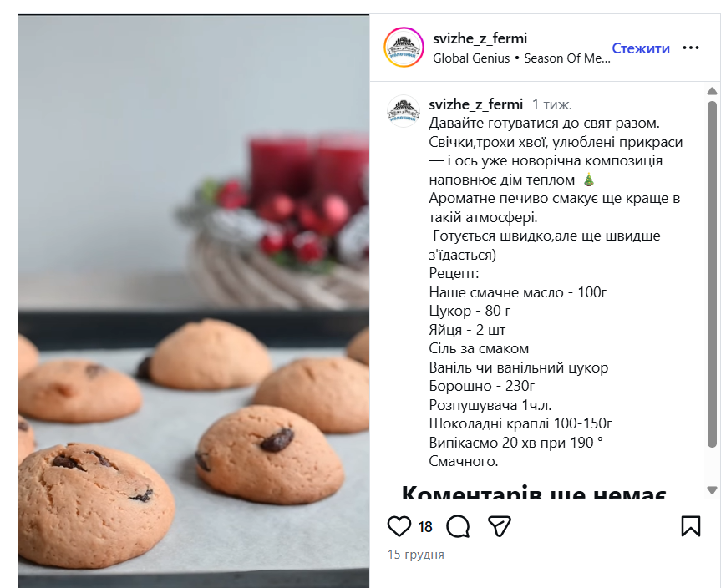Share post with paper plane icon
The height and width of the screenshot is (588, 726).
coord(500,526)
